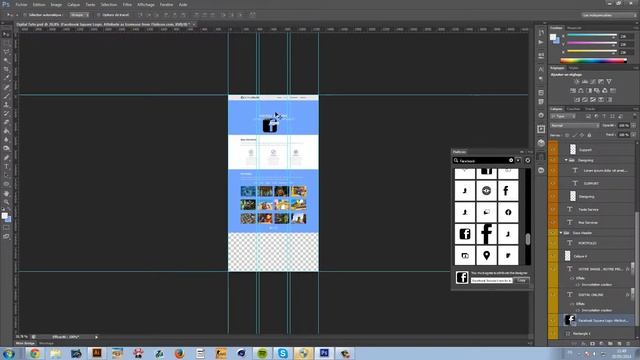Click the Flaticon settings gear icon
640x360 pixels.
pos(527,160)
